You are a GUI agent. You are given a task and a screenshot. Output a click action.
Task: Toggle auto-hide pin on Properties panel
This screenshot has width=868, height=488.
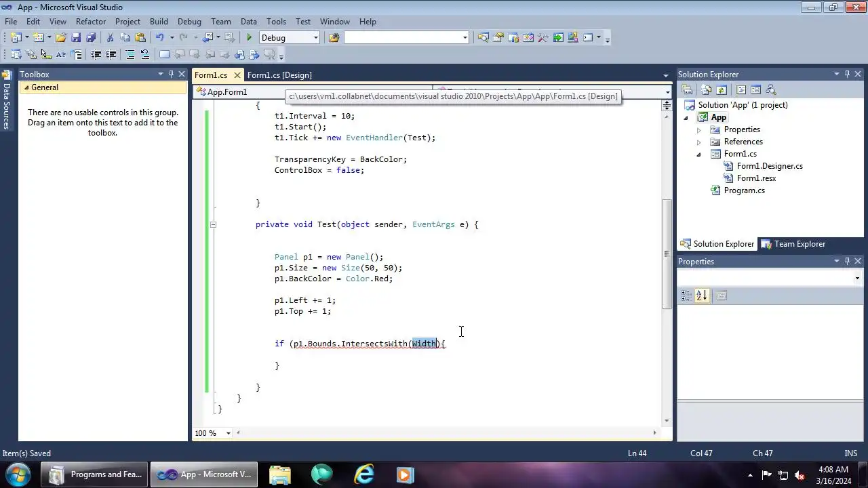(x=847, y=261)
